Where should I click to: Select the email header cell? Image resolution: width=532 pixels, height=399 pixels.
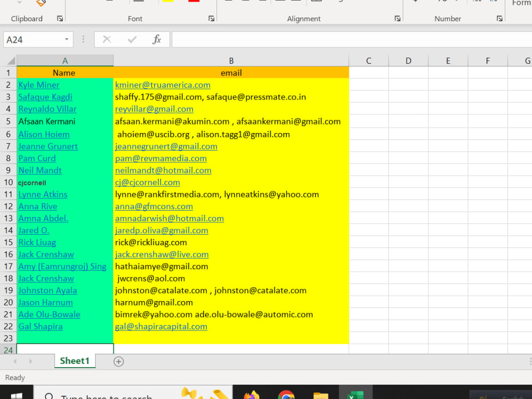231,72
